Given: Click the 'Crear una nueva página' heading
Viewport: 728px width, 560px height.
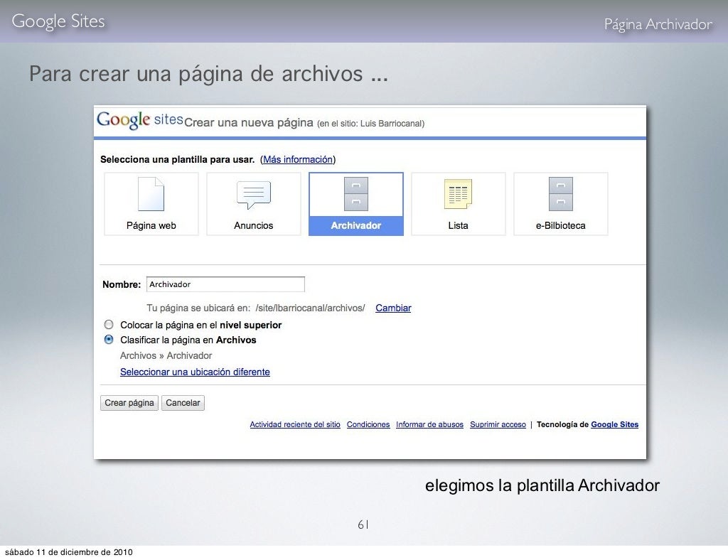Looking at the screenshot, I should tap(249, 122).
